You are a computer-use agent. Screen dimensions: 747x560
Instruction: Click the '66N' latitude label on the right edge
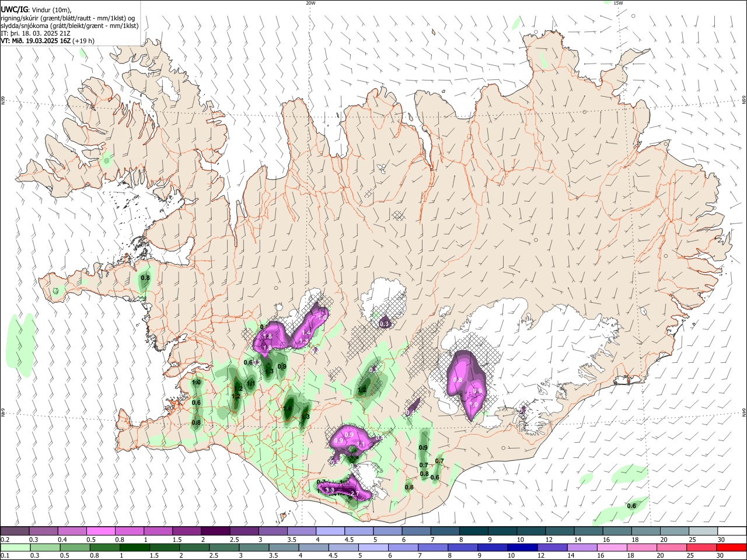[x=744, y=100]
